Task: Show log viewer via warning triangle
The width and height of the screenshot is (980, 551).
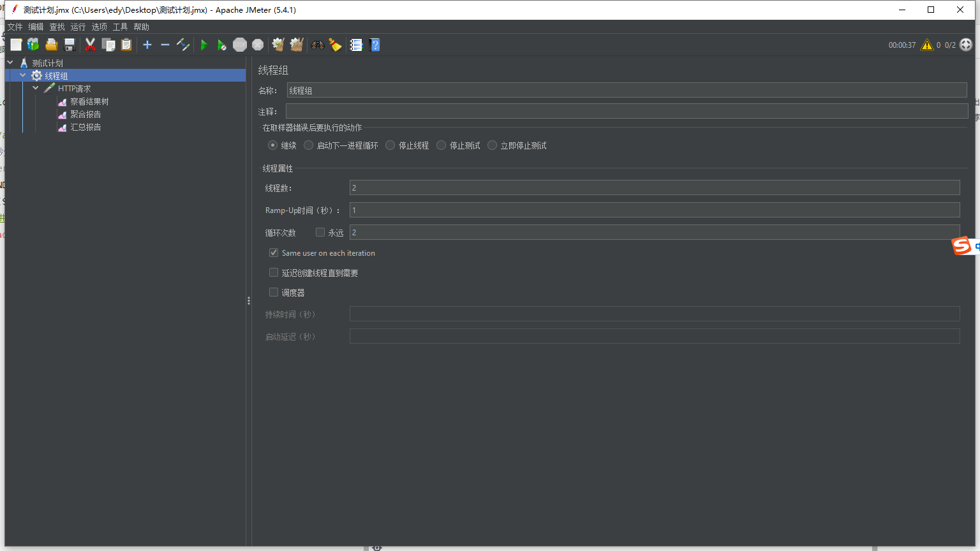Action: [x=927, y=45]
